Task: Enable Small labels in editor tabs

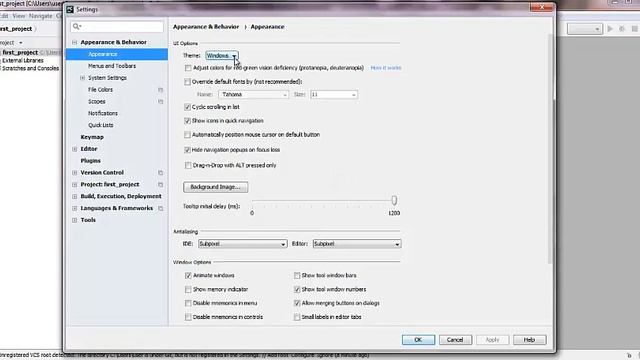Action: point(297,317)
